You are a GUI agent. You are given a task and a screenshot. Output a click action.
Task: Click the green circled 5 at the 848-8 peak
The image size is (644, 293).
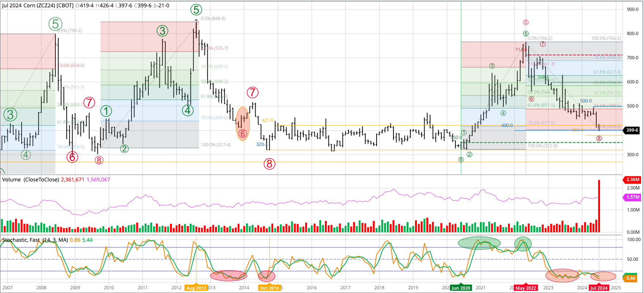pos(196,10)
